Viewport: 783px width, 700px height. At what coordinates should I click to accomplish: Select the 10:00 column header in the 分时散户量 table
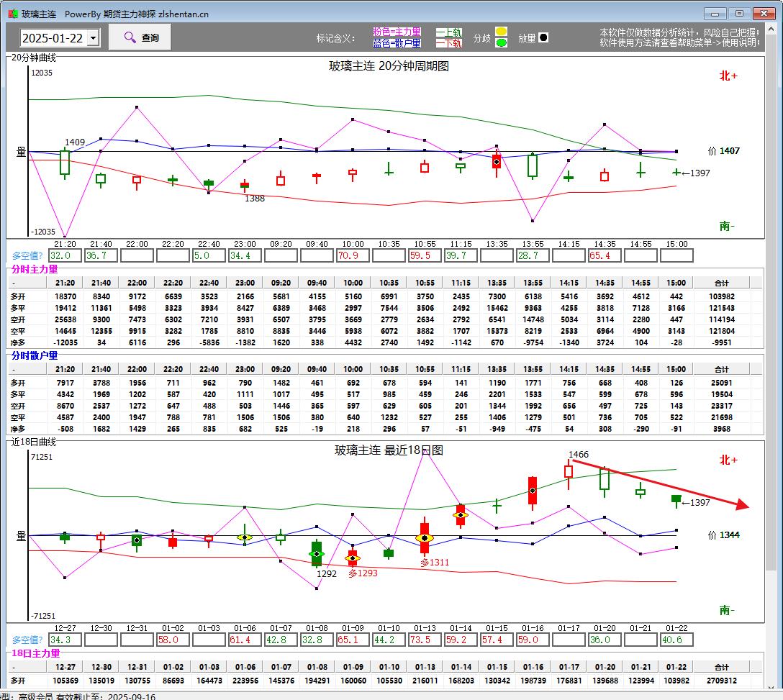coord(353,369)
